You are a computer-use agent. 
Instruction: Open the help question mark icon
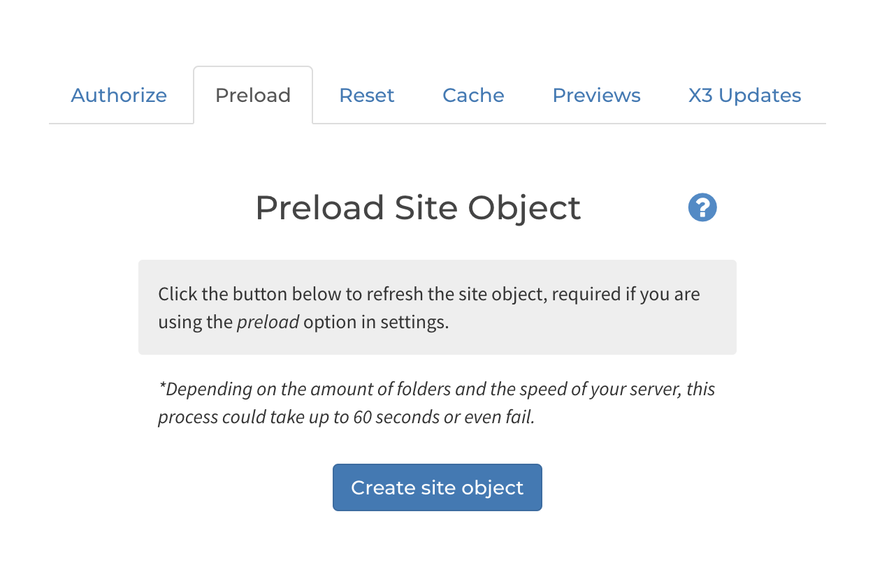(702, 207)
